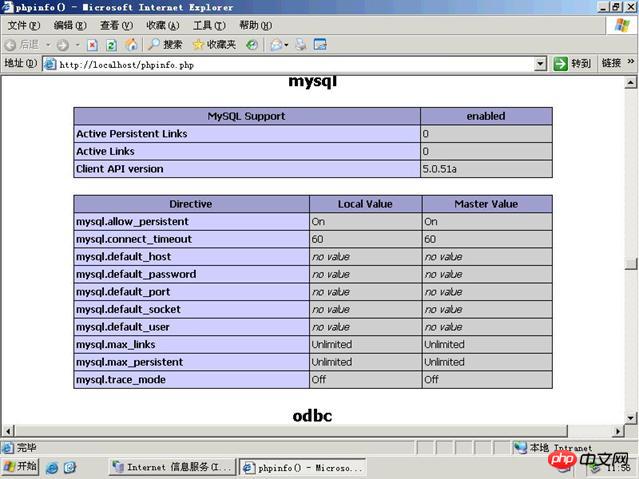Viewport: 639px width, 479px height.
Task: Click the odbc section heading
Action: click(312, 416)
